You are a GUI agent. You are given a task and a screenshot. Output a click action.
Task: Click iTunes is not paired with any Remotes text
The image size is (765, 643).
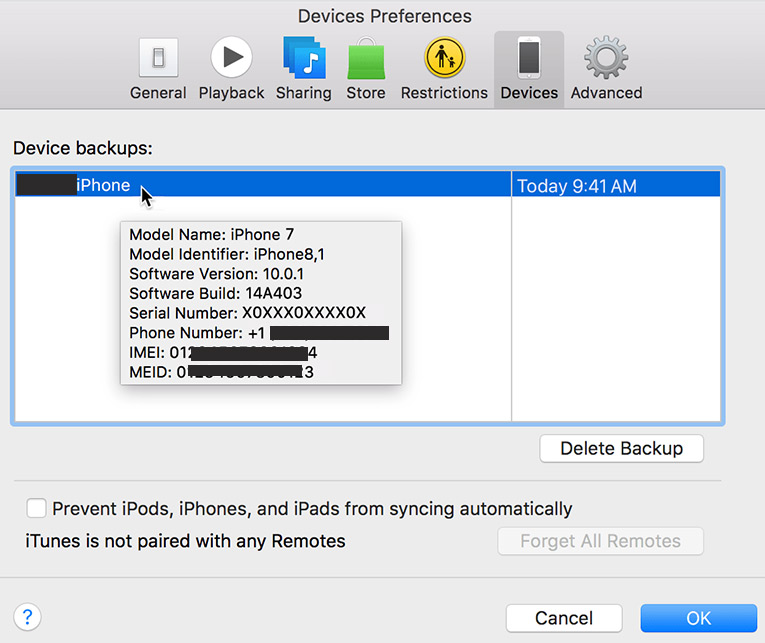pos(185,541)
